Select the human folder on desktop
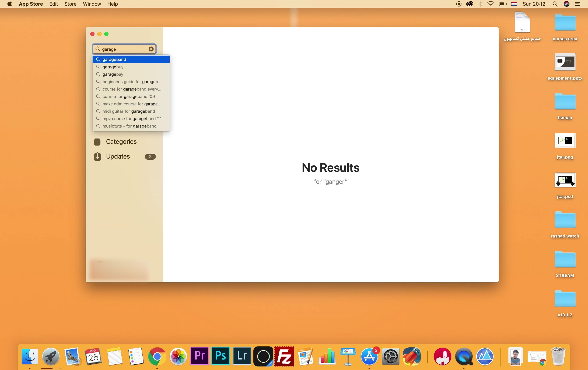The height and width of the screenshot is (370, 588). pos(565,106)
